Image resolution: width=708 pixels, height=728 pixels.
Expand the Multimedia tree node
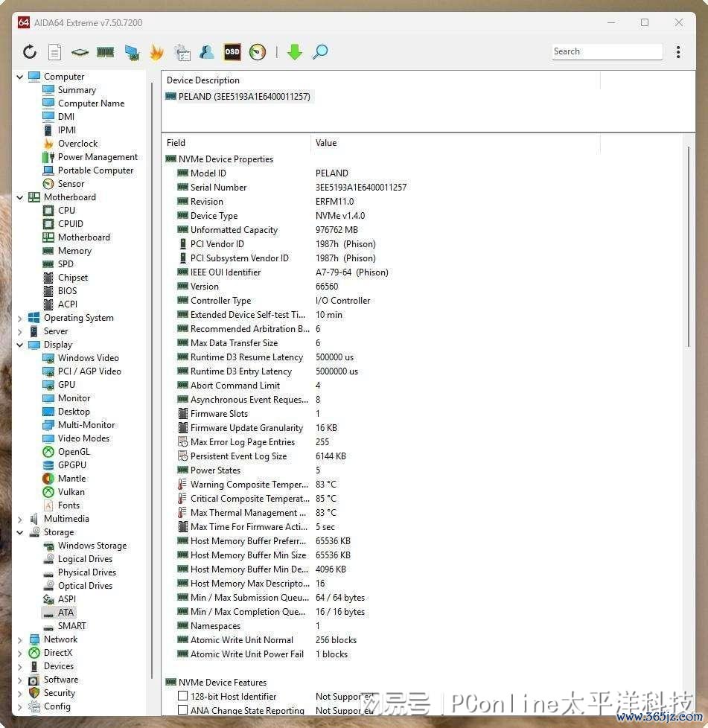click(19, 519)
